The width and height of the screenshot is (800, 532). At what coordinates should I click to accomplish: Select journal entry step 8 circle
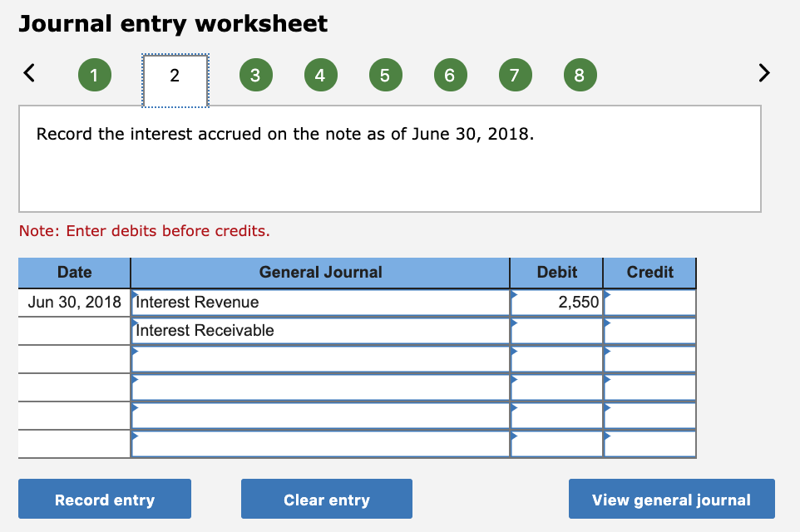pos(580,74)
